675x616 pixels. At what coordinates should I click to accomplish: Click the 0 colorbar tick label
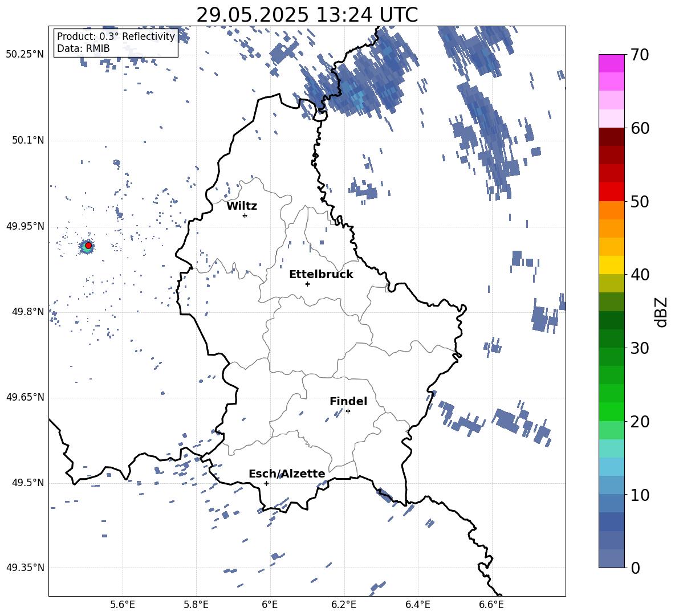pos(635,568)
